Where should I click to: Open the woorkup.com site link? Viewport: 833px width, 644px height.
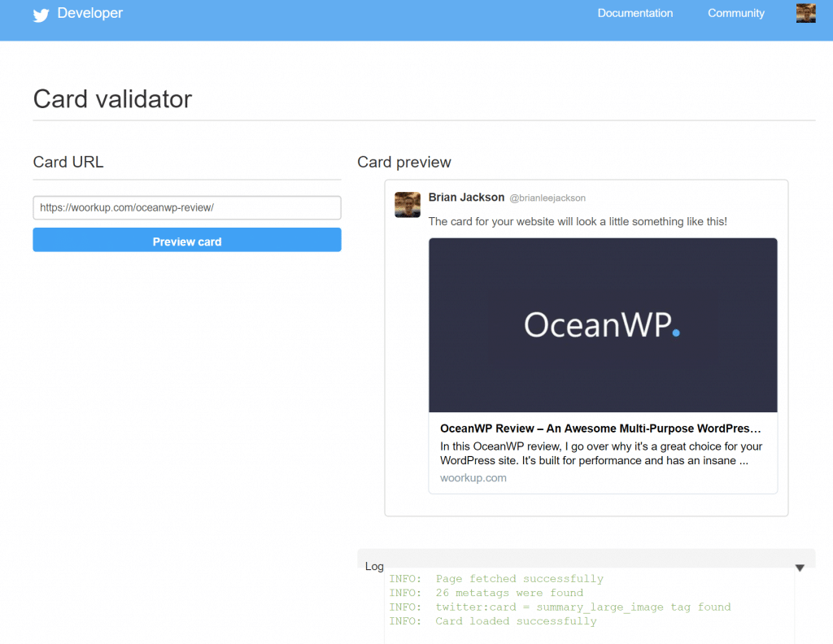coord(473,478)
